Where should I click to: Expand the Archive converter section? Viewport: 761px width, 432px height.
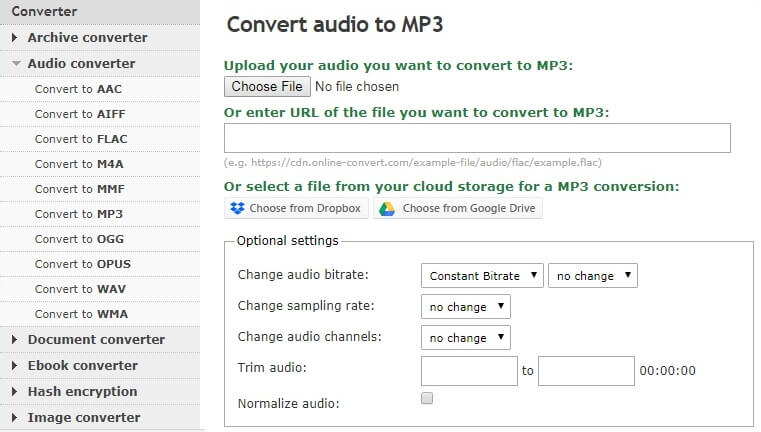[87, 38]
